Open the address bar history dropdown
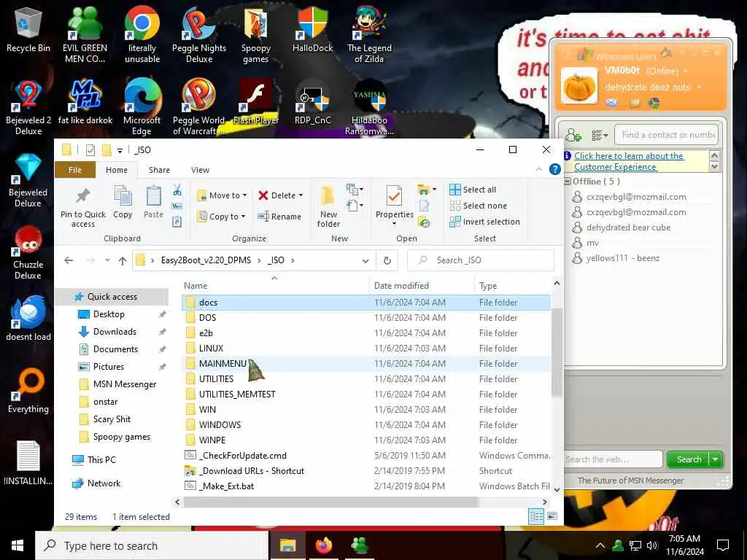The width and height of the screenshot is (747, 560). coord(365,260)
